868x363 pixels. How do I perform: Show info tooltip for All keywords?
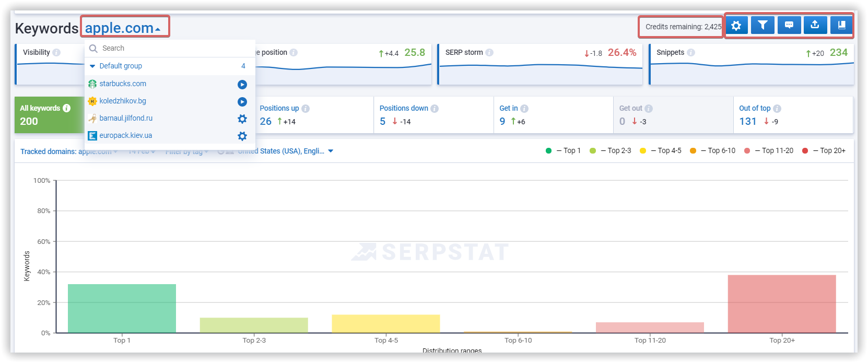pyautogui.click(x=67, y=108)
